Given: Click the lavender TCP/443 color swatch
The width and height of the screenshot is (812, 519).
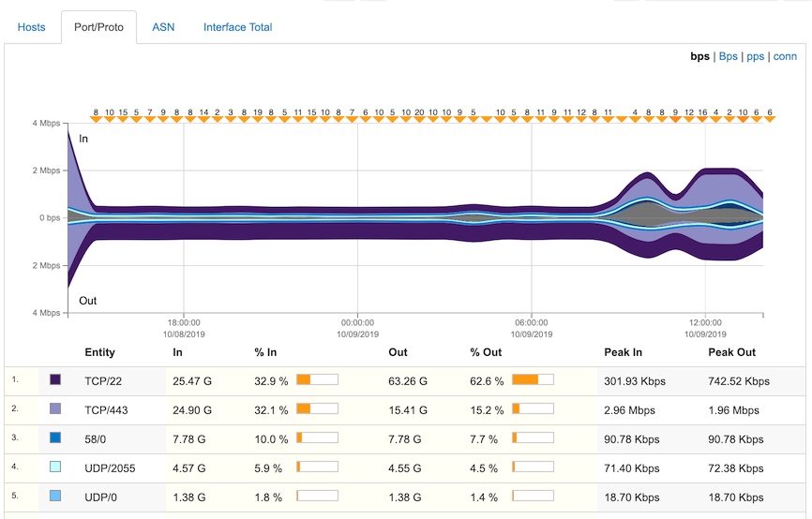Looking at the screenshot, I should click(55, 409).
